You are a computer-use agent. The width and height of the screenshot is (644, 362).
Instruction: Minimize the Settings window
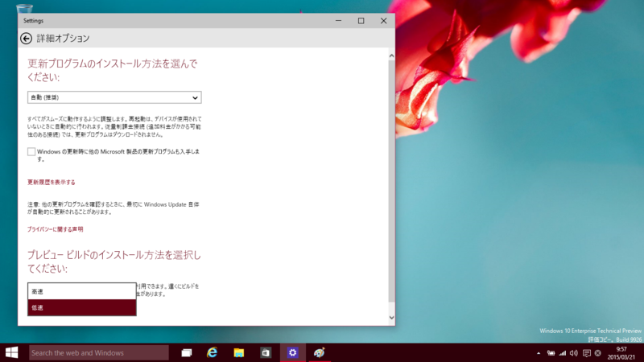click(x=338, y=21)
